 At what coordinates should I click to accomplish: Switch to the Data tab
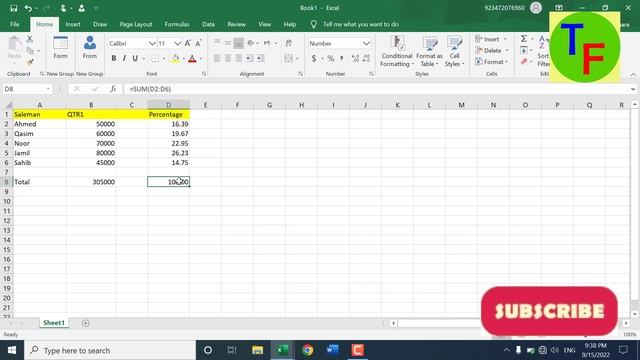coord(208,24)
